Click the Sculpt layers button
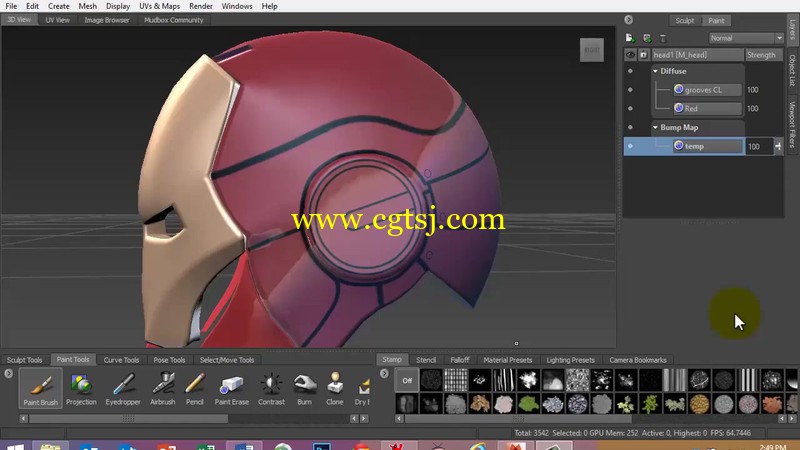Image resolution: width=800 pixels, height=450 pixels. click(x=685, y=20)
